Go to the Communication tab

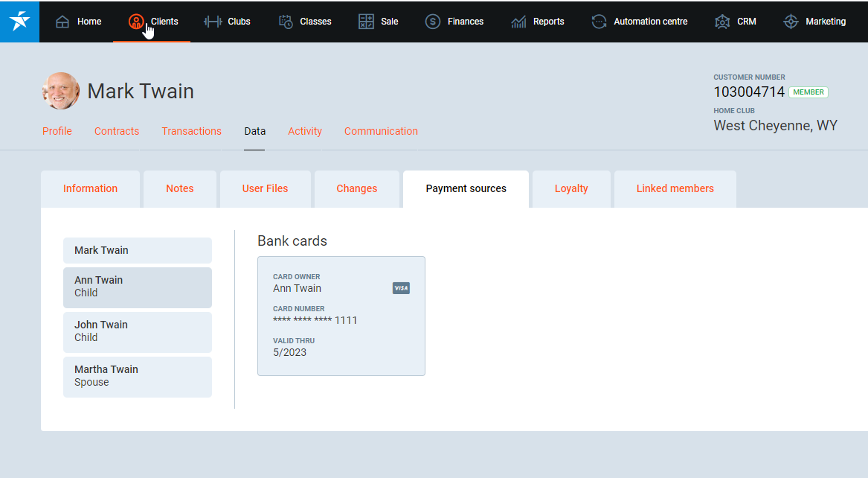pos(381,131)
